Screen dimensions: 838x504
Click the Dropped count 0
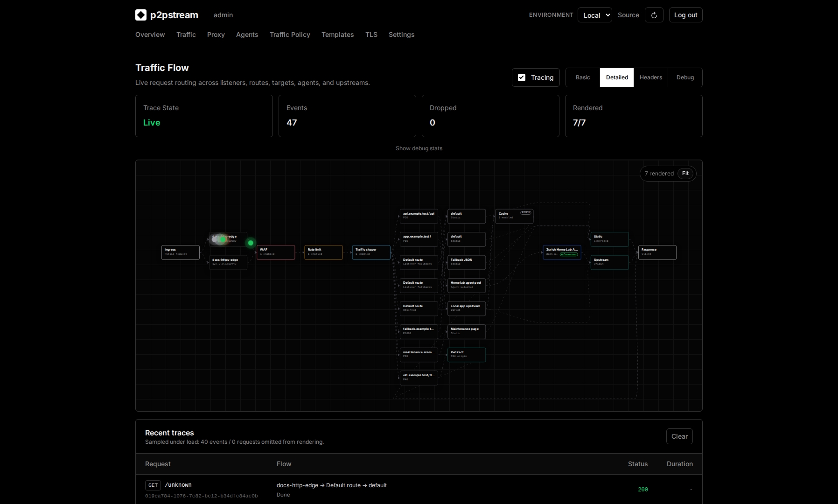pos(433,123)
